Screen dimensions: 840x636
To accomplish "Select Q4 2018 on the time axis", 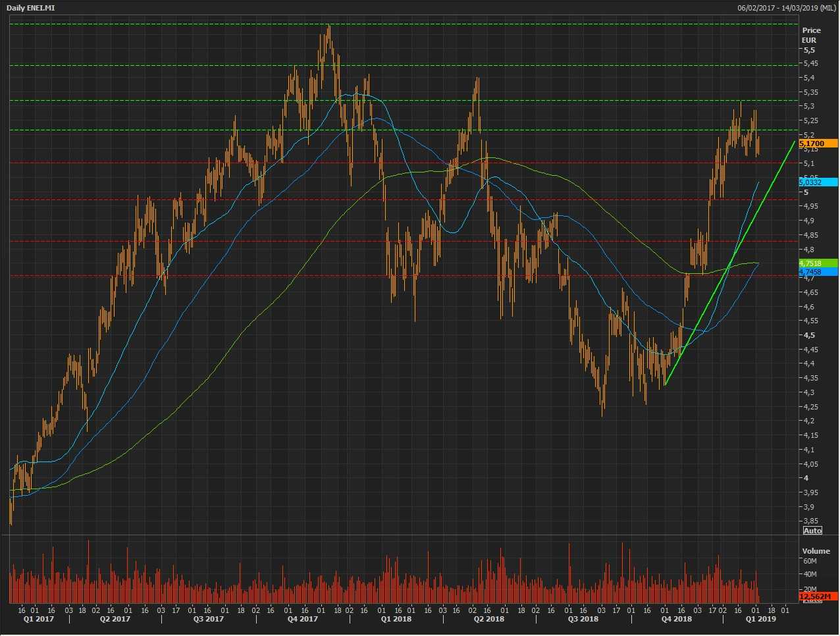I will coord(677,619).
